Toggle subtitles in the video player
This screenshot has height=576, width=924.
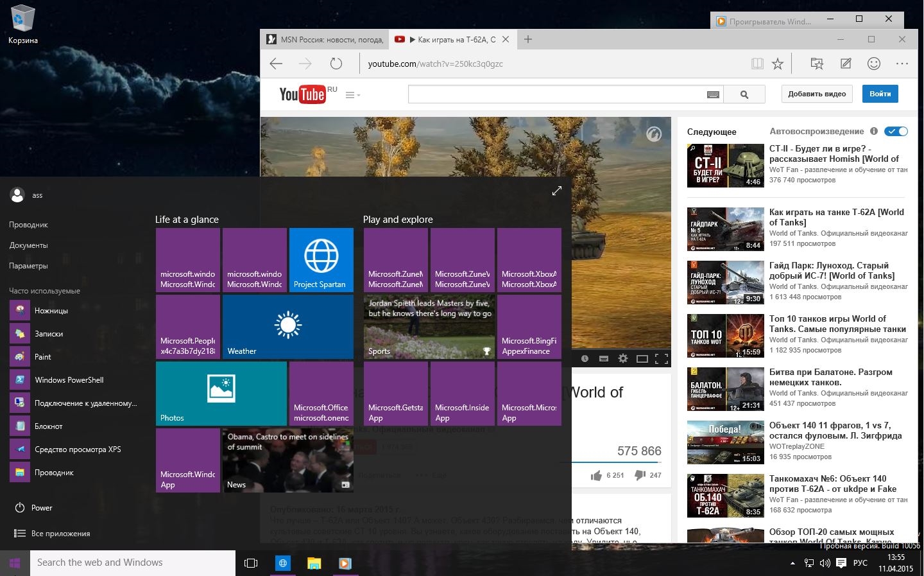[x=603, y=359]
